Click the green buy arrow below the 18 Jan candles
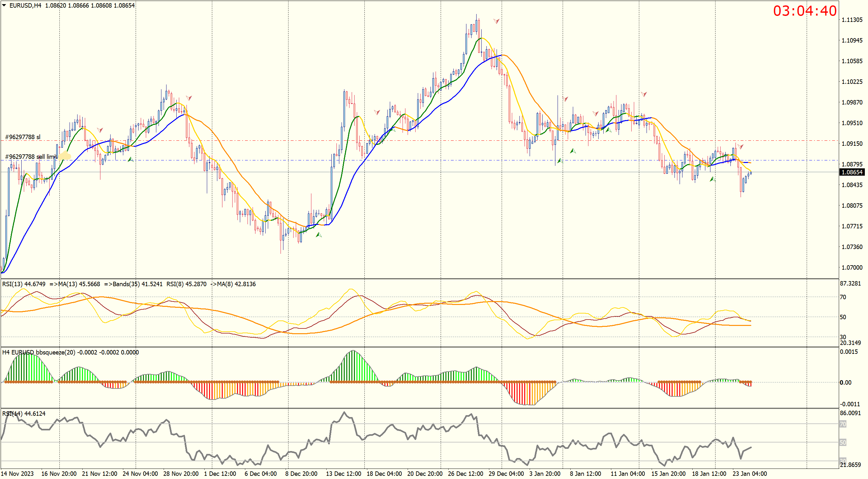 tap(712, 179)
